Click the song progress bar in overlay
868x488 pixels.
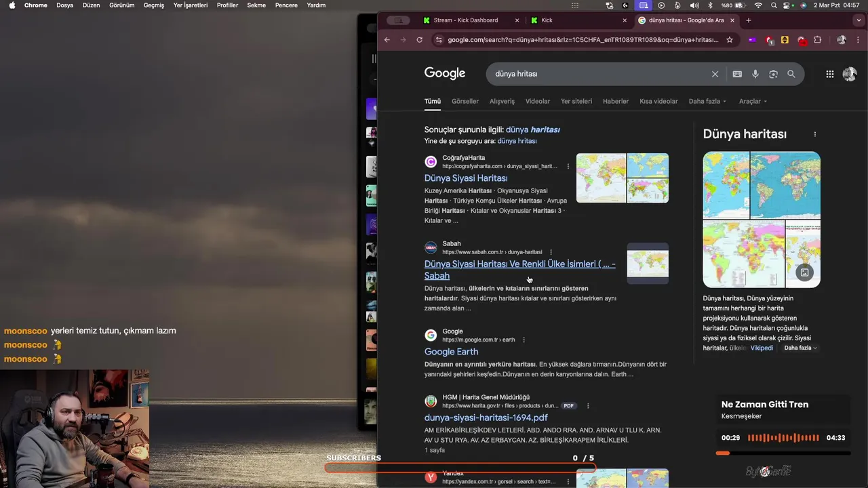pos(783,453)
